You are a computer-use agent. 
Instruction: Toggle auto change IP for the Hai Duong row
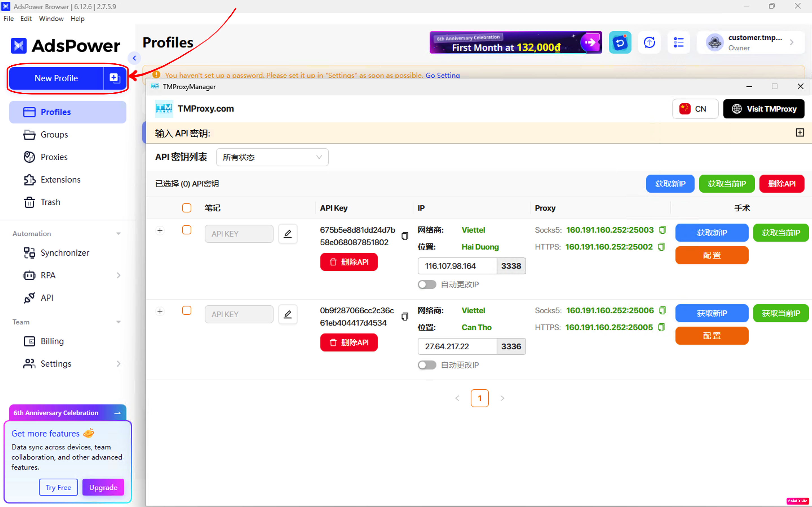427,284
